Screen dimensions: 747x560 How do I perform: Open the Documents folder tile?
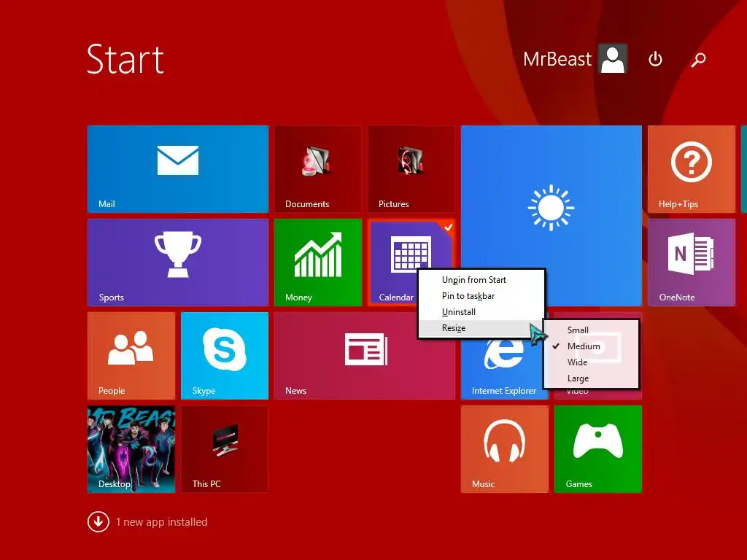tap(318, 168)
